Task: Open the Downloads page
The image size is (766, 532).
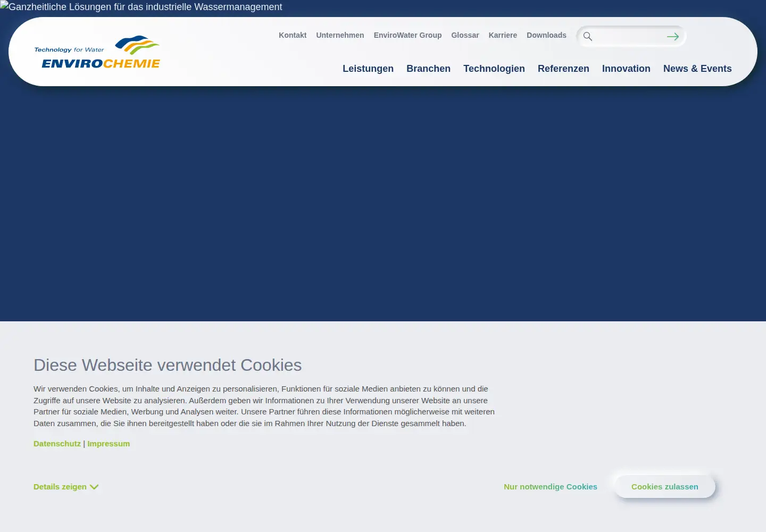Action: (546, 35)
